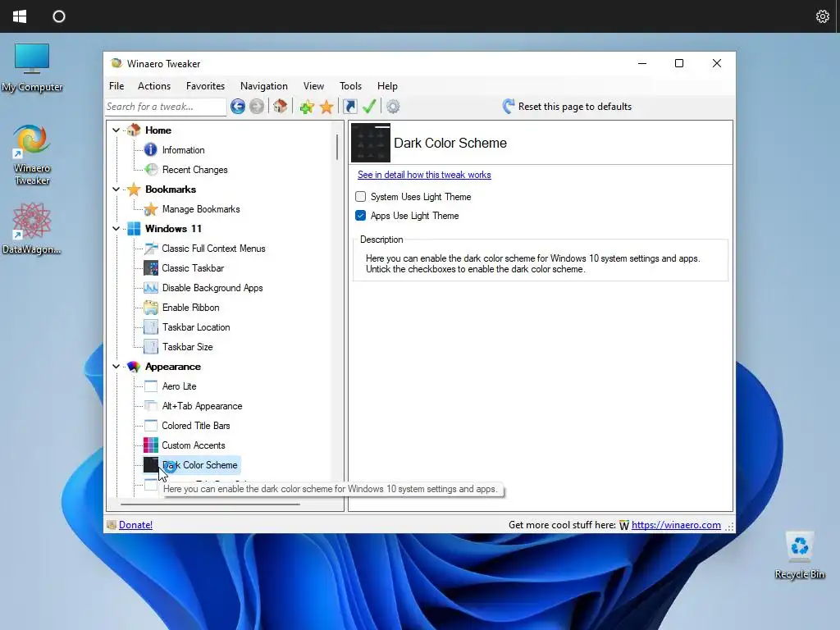The width and height of the screenshot is (840, 630).
Task: Click the Taskbar Location icon
Action: [151, 327]
